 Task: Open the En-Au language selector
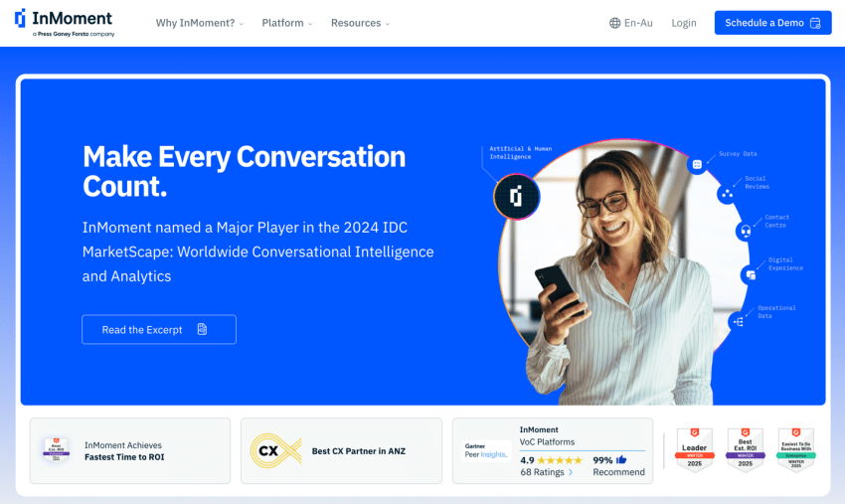pos(631,23)
